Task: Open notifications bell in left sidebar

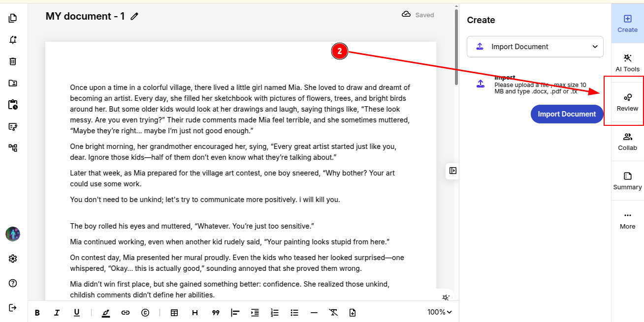Action: [13, 40]
